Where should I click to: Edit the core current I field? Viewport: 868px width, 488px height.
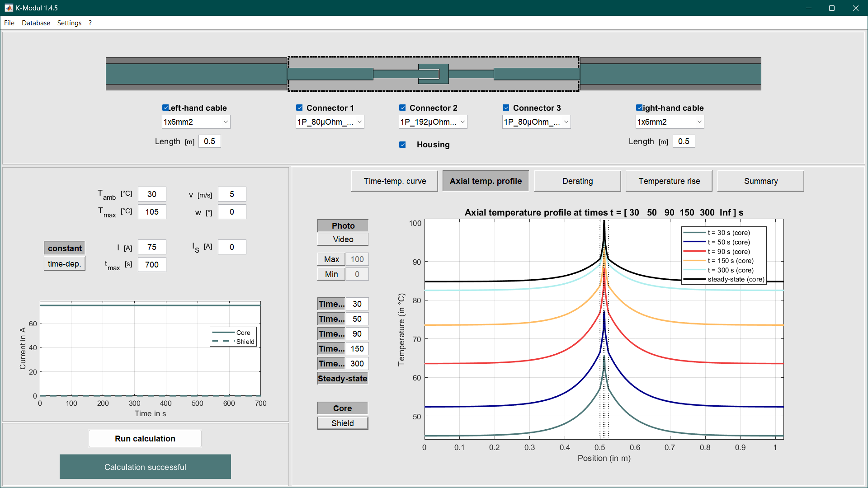152,247
